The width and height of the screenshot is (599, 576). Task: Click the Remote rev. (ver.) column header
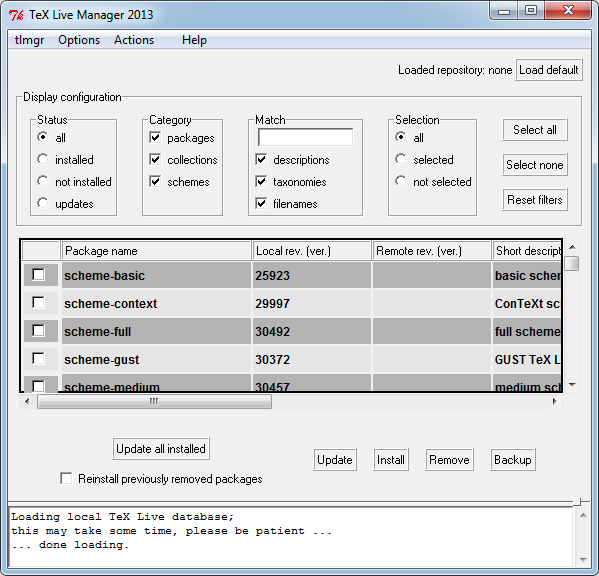click(x=431, y=251)
